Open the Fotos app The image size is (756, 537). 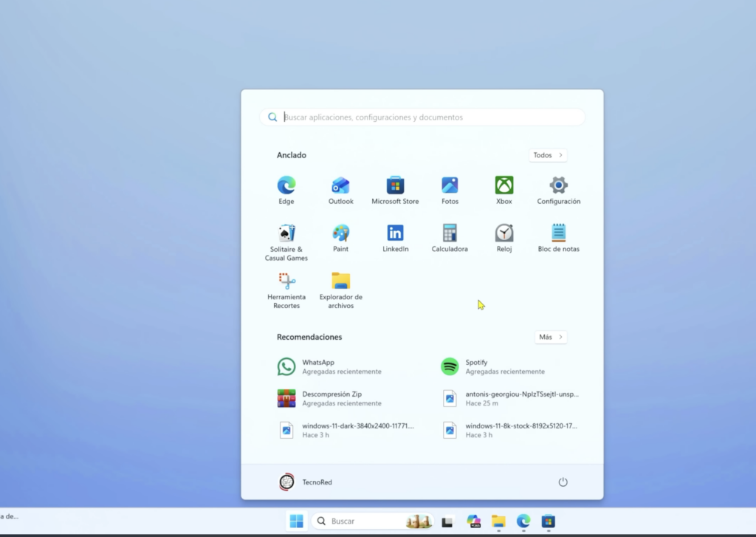450,190
